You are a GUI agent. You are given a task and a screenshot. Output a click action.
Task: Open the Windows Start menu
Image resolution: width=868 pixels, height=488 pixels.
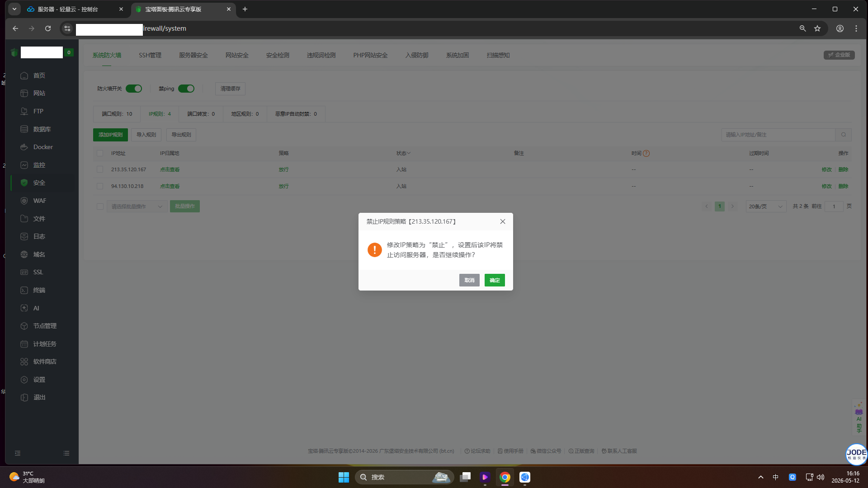pos(344,477)
